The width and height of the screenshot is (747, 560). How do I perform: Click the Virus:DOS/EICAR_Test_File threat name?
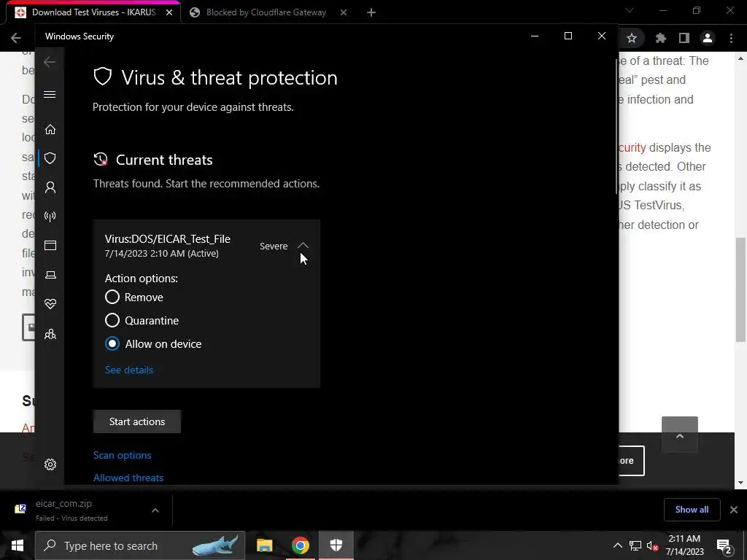click(168, 239)
